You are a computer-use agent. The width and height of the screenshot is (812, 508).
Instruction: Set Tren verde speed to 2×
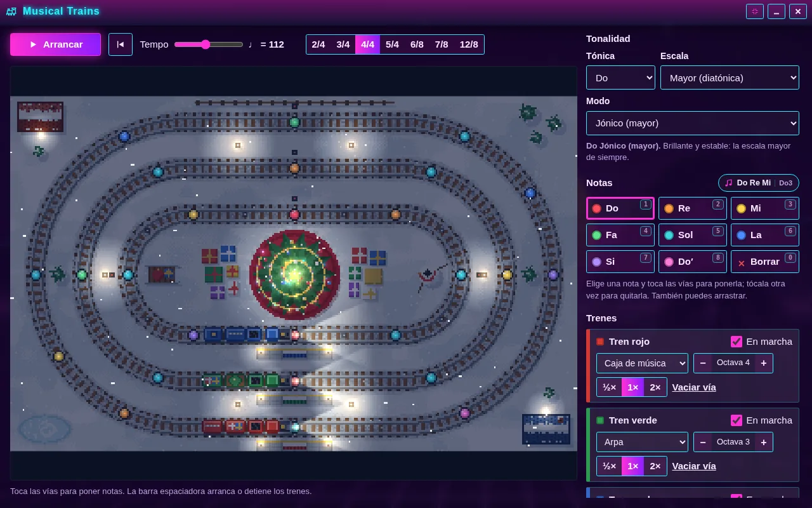click(x=655, y=466)
